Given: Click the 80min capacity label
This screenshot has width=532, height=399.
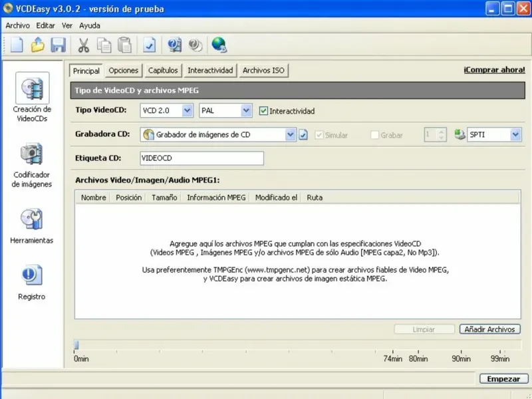Looking at the screenshot, I should pyautogui.click(x=418, y=358).
